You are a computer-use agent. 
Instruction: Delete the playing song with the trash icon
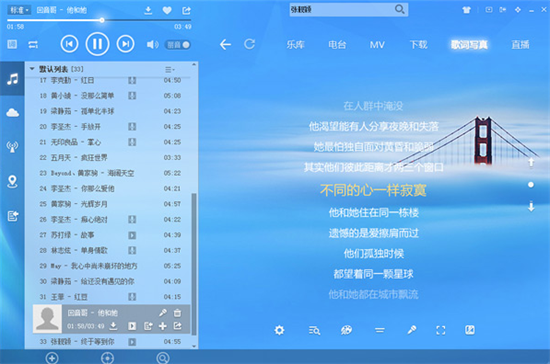tap(177, 312)
